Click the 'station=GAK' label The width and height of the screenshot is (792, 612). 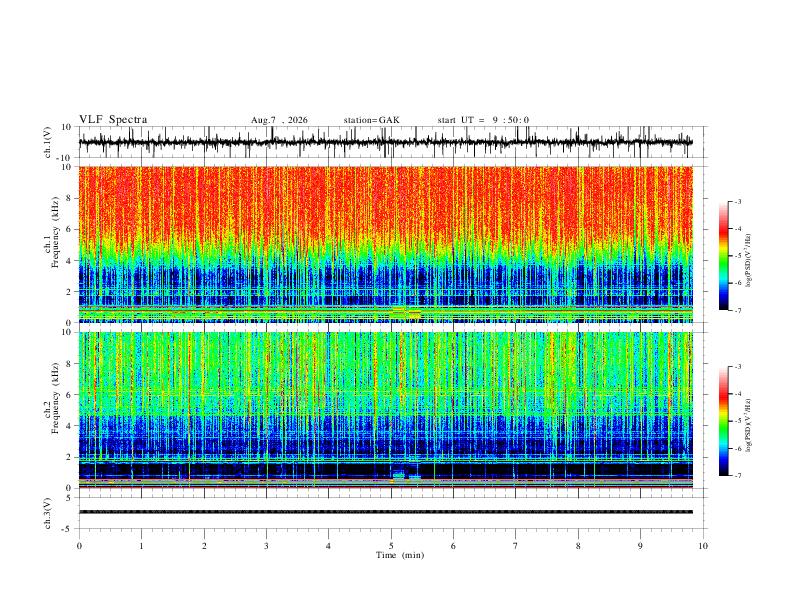(x=371, y=120)
